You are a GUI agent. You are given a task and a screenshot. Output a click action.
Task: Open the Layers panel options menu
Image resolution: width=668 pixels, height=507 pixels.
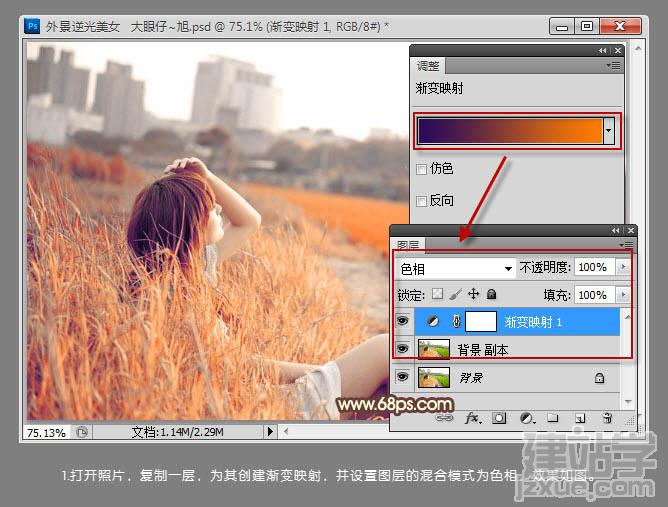(x=627, y=245)
